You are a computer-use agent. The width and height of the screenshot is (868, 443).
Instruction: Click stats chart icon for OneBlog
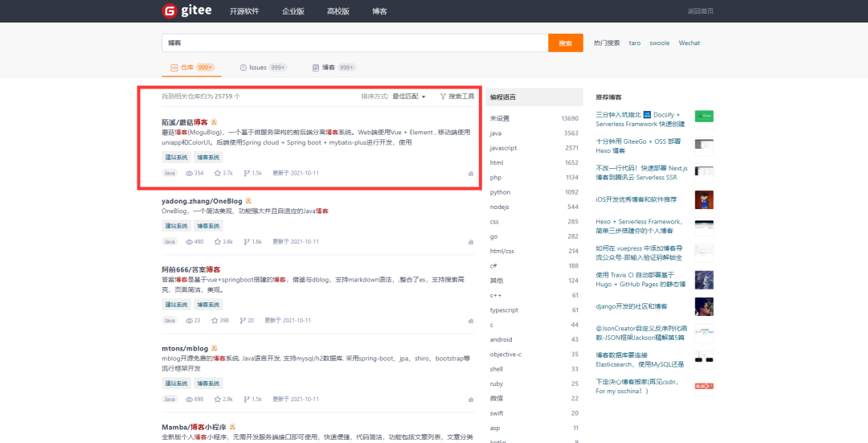[470, 242]
